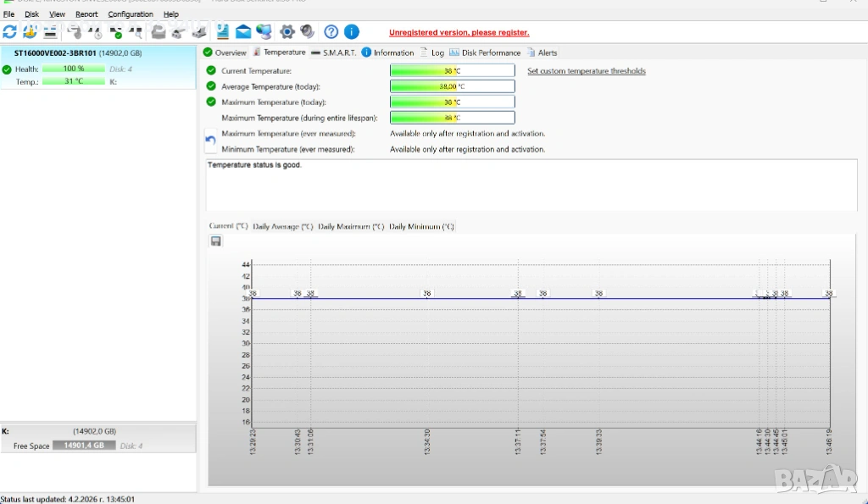Screen dimensions: 868x504
Task: Select the Daily Average (°C) graph tab
Action: click(x=283, y=227)
